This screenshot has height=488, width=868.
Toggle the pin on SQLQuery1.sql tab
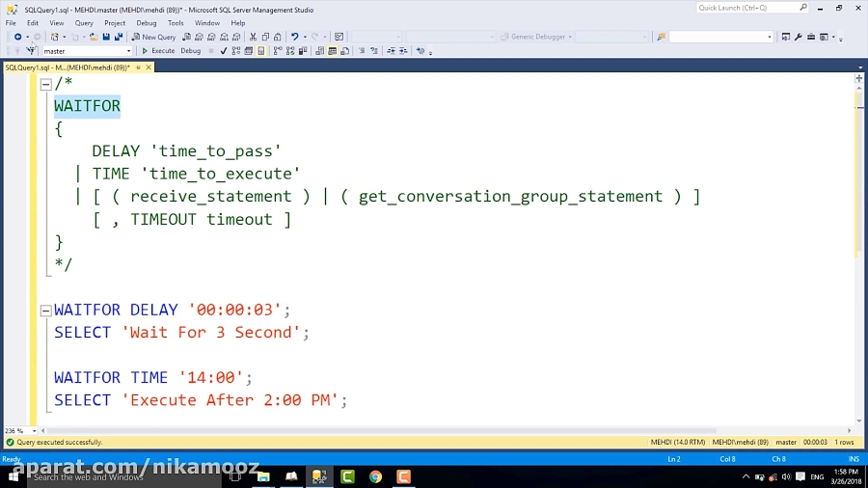(138, 68)
